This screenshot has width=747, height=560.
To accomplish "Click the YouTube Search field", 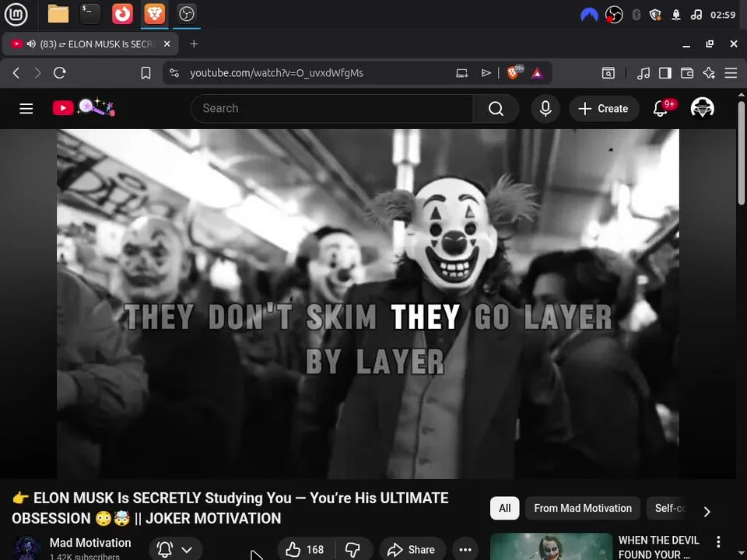I will point(331,109).
